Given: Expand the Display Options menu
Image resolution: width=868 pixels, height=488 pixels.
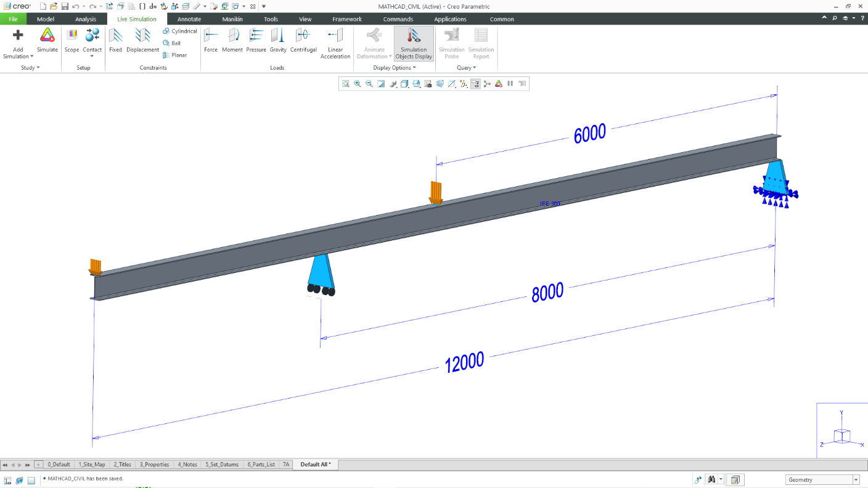Looking at the screenshot, I should click(395, 67).
